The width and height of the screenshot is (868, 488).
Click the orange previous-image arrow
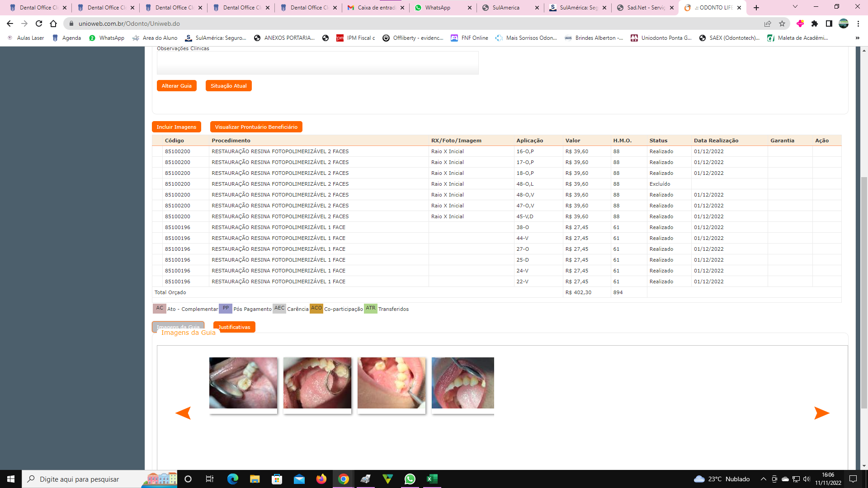[x=183, y=413]
